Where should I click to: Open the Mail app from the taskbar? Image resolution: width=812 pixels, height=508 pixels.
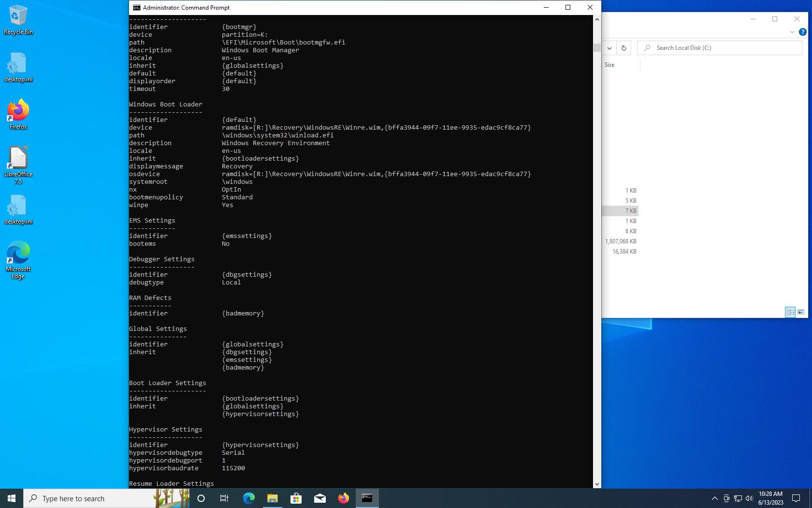click(319, 498)
